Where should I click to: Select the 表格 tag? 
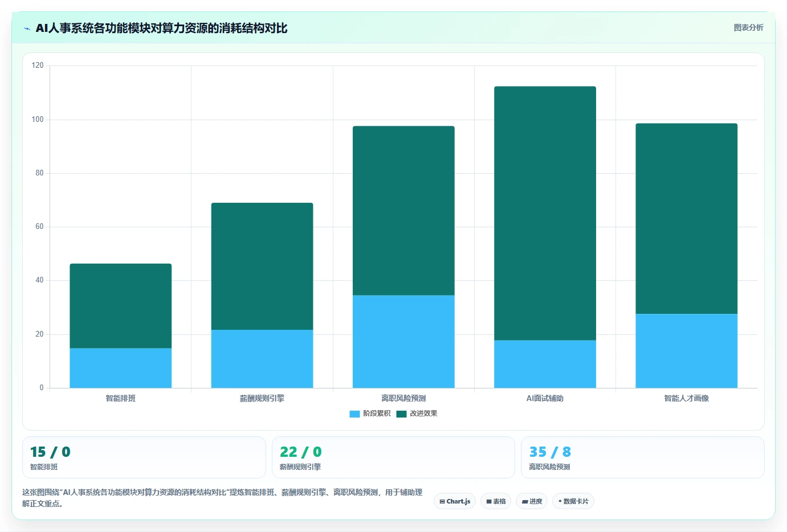tap(496, 501)
